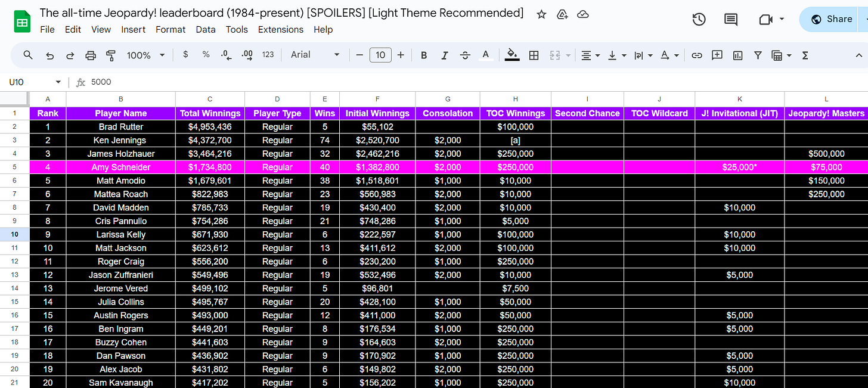Toggle italic formatting
Viewport: 868px width, 388px height.
(x=444, y=55)
